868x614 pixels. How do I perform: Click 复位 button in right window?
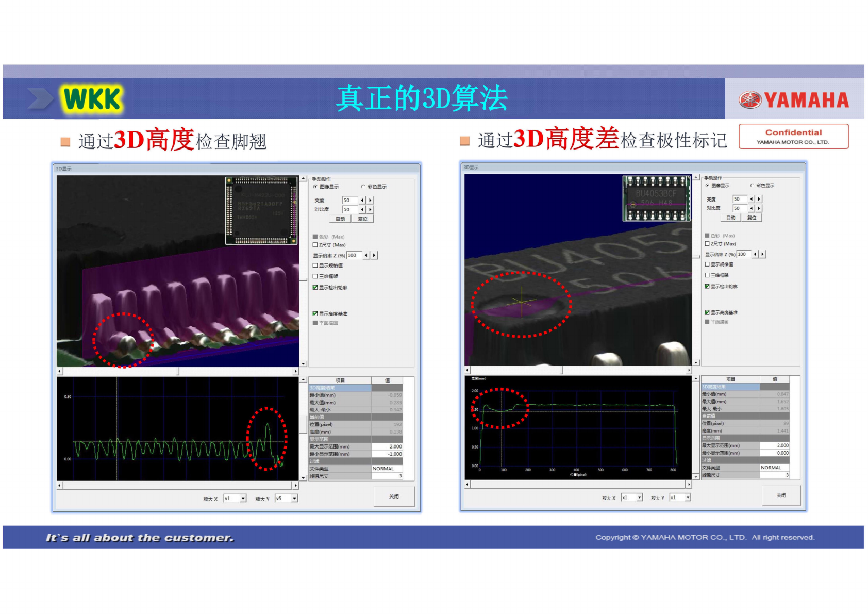click(x=752, y=218)
